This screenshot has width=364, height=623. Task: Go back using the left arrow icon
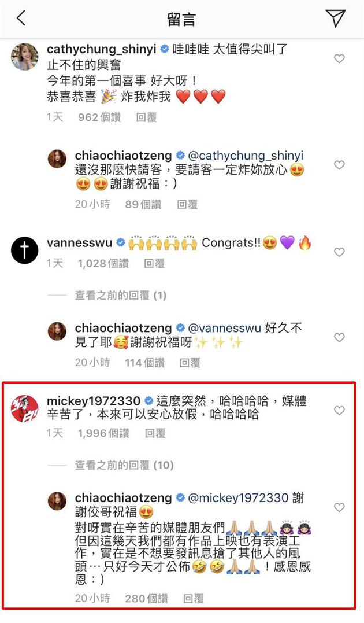(21, 19)
